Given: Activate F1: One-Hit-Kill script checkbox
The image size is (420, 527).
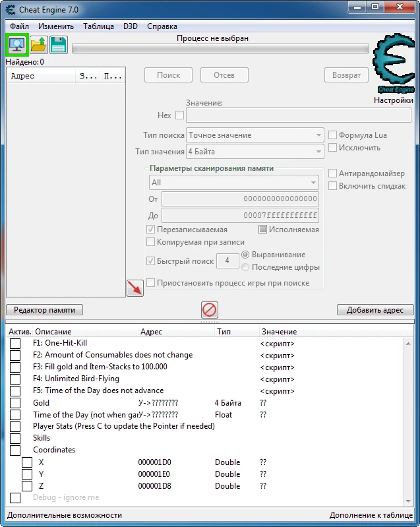Looking at the screenshot, I should coord(15,344).
